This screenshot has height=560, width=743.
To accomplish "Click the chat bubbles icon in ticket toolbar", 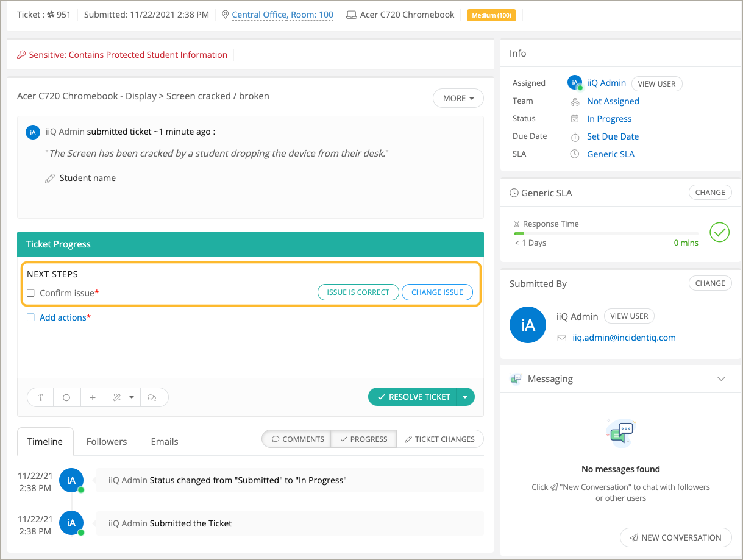I will pyautogui.click(x=152, y=397).
